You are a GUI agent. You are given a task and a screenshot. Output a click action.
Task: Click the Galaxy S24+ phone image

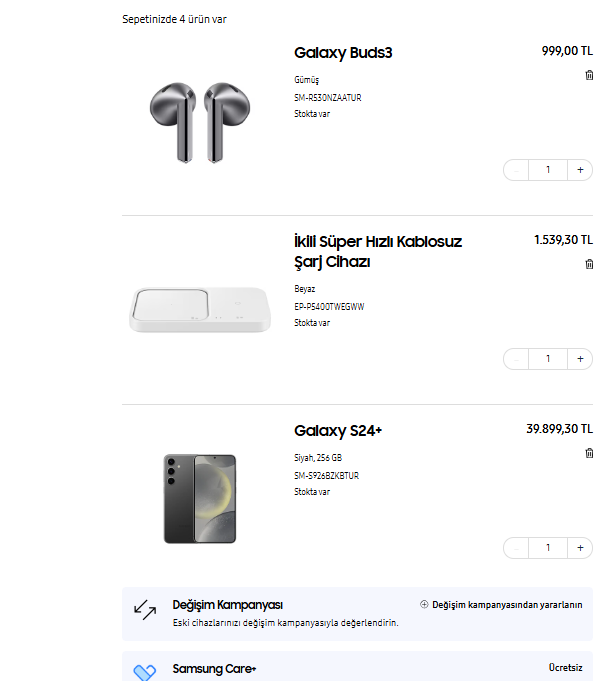click(200, 498)
